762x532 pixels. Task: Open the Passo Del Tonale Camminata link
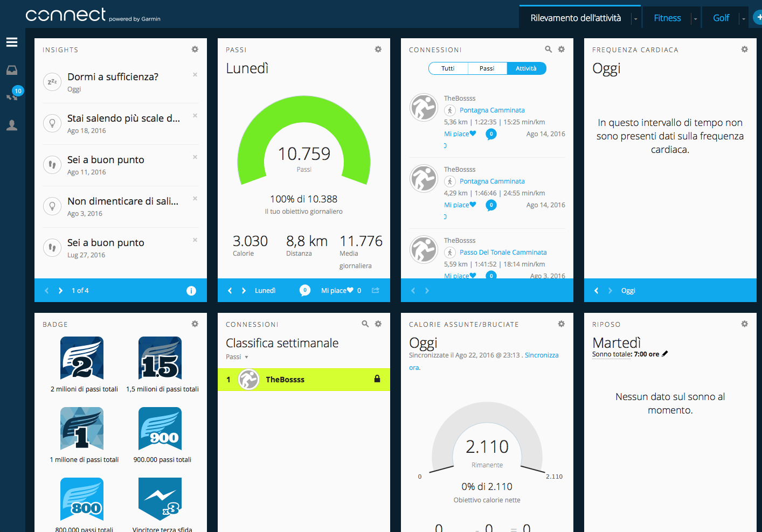503,253
